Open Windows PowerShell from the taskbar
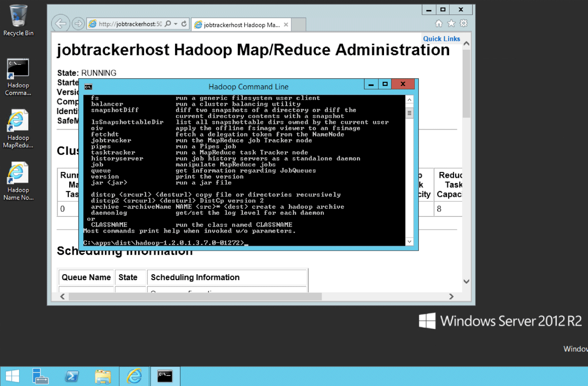This screenshot has width=588, height=386. point(72,376)
